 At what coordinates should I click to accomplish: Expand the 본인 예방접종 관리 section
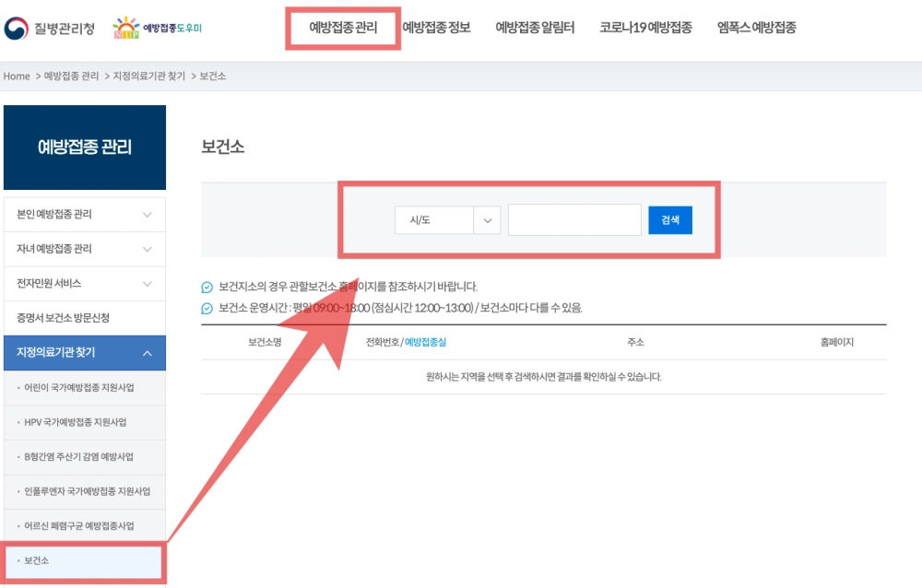[85, 214]
